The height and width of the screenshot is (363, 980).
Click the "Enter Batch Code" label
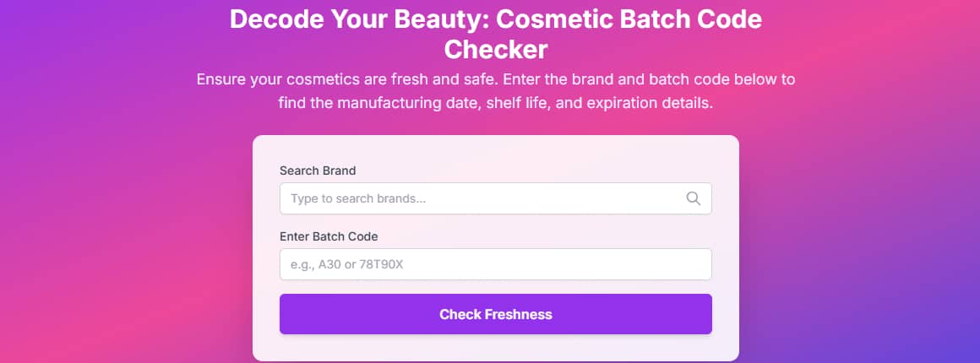coord(329,236)
